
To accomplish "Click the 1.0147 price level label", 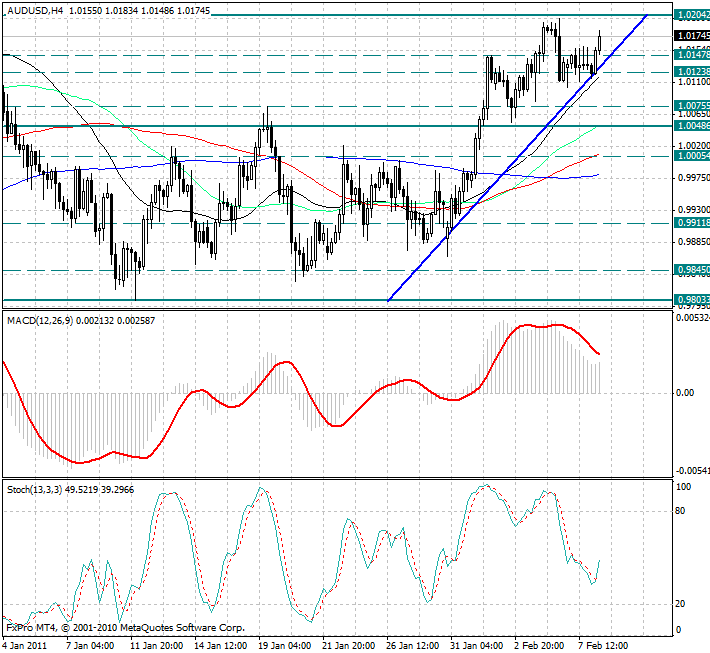I will coord(692,55).
